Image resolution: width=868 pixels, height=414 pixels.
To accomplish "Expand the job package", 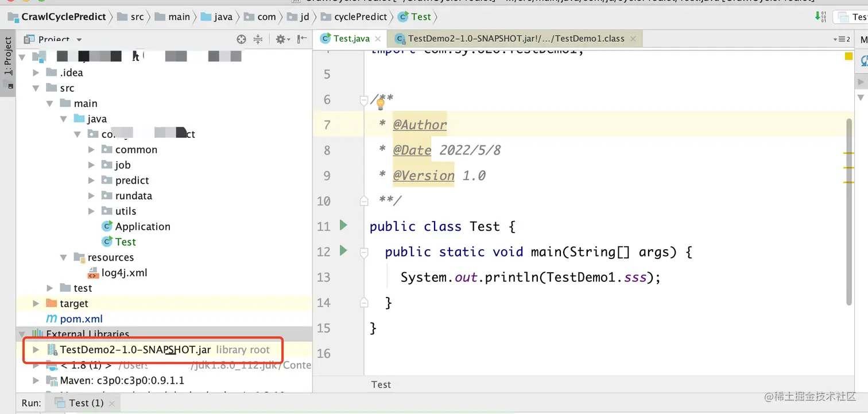I will point(91,165).
